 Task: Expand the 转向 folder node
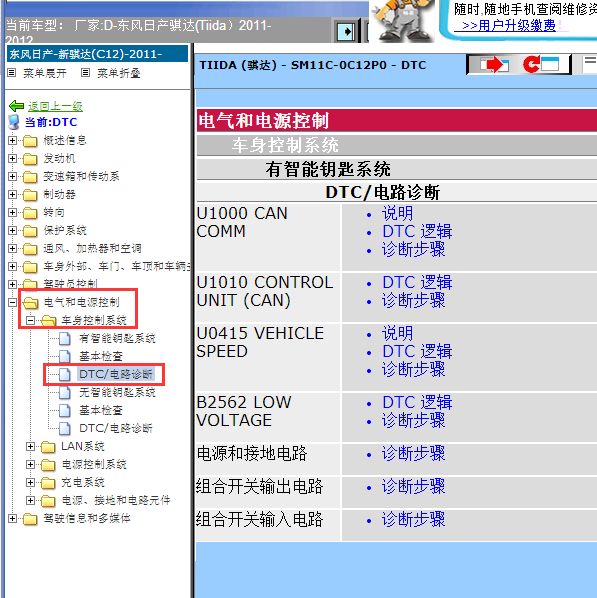coord(12,212)
